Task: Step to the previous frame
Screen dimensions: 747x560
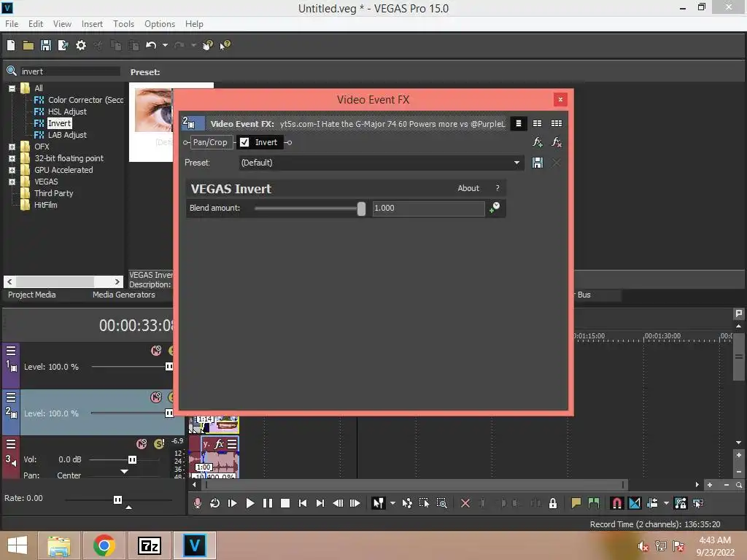Action: (338, 503)
